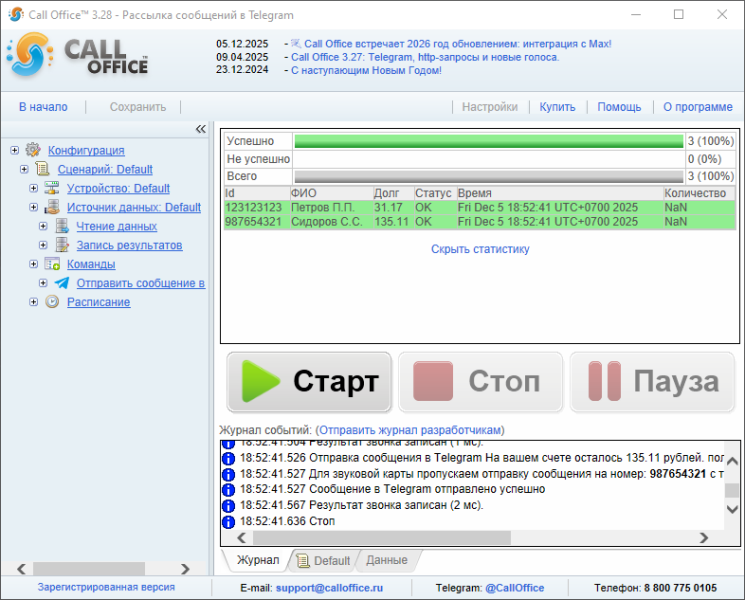Viewport: 745px width, 600px height.
Task: Click the Конфигурация tree link
Action: (x=86, y=150)
